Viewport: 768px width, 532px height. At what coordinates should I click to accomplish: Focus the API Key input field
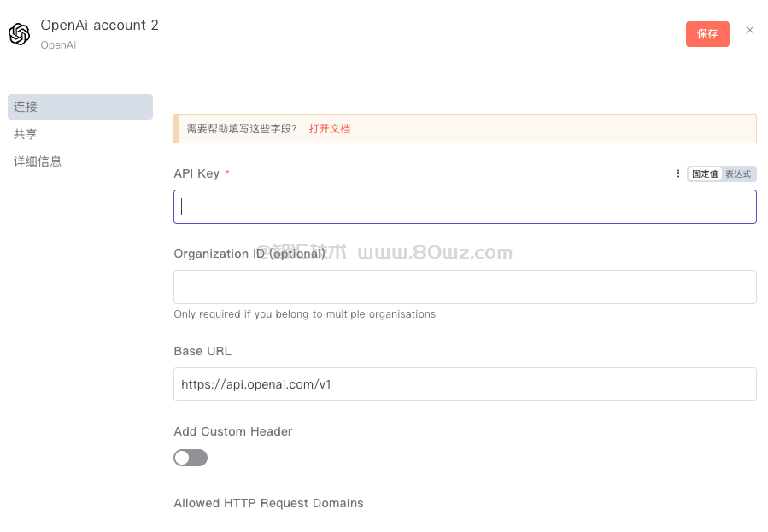[x=465, y=207]
